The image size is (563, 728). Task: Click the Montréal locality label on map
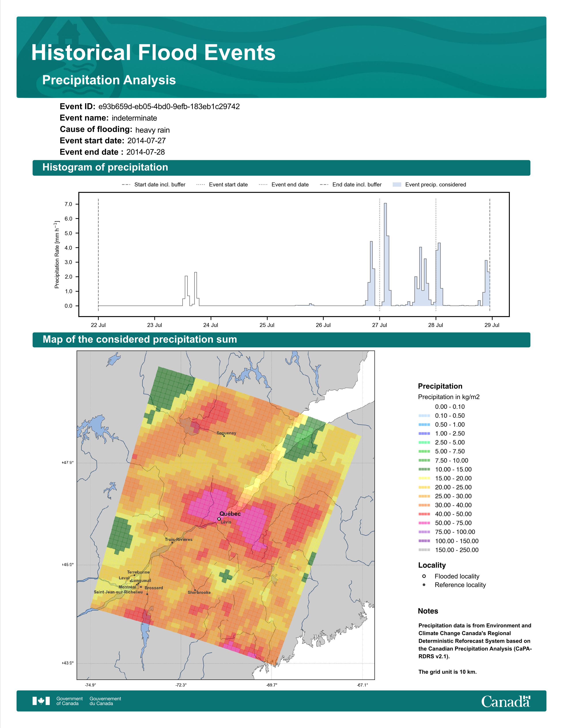[x=127, y=587]
